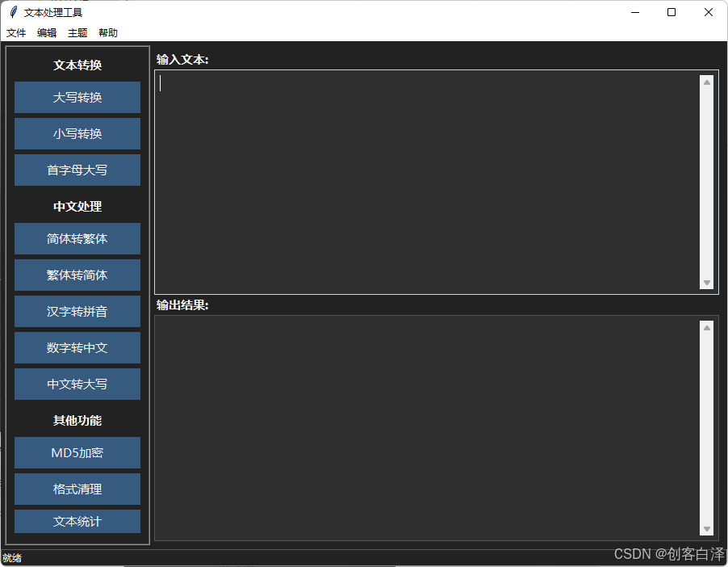Click the 小写转换 button

(x=77, y=133)
